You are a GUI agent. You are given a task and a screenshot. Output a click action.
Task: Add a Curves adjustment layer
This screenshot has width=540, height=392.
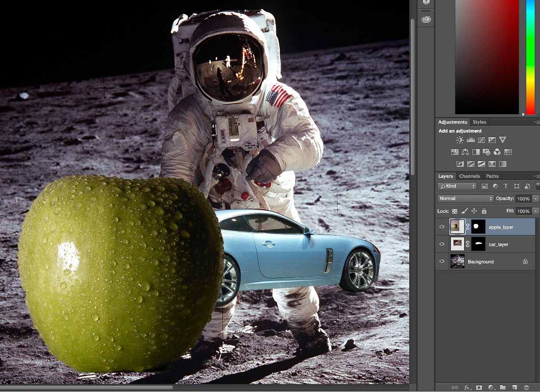coord(481,140)
